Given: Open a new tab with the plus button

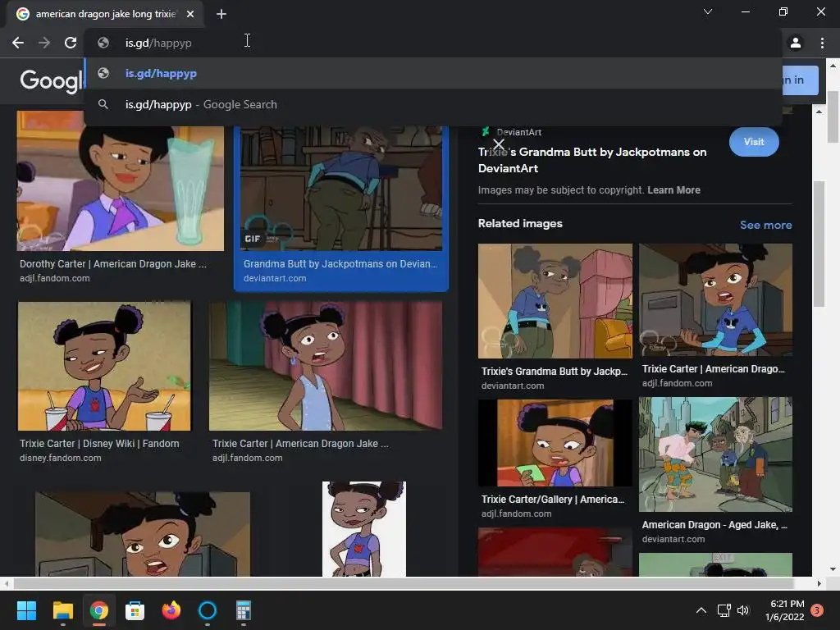Looking at the screenshot, I should pyautogui.click(x=221, y=14).
